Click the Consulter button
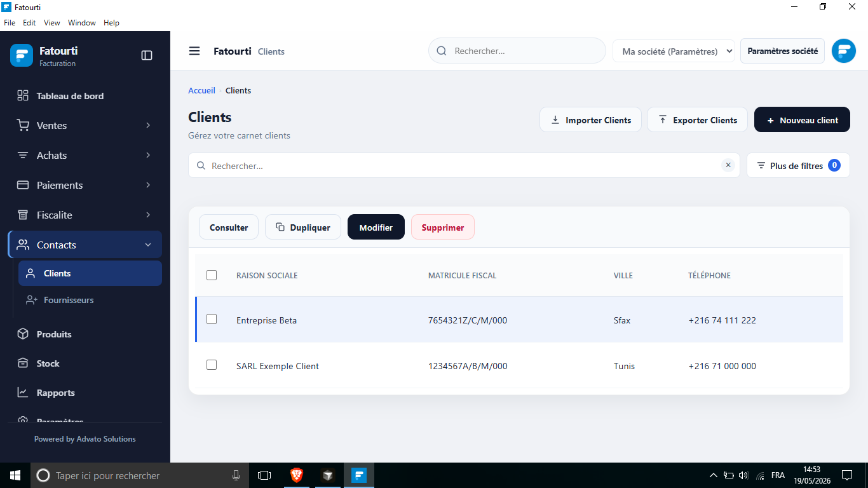868x488 pixels. tap(229, 227)
